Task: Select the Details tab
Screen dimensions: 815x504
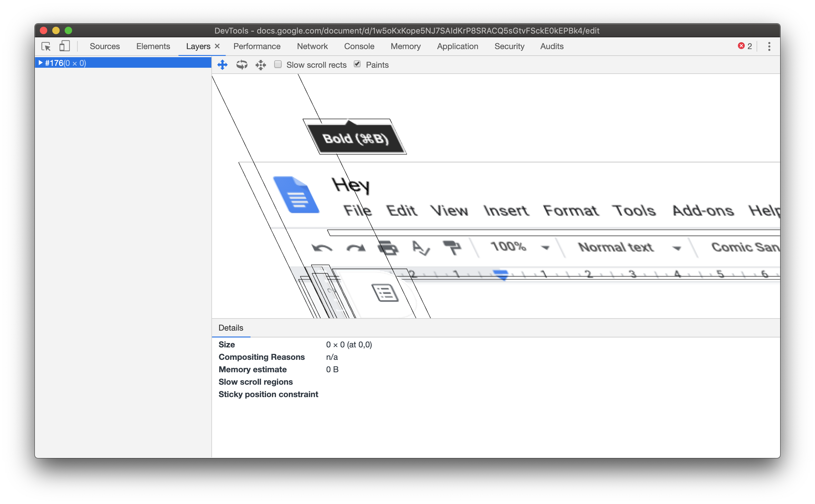Action: [x=231, y=328]
